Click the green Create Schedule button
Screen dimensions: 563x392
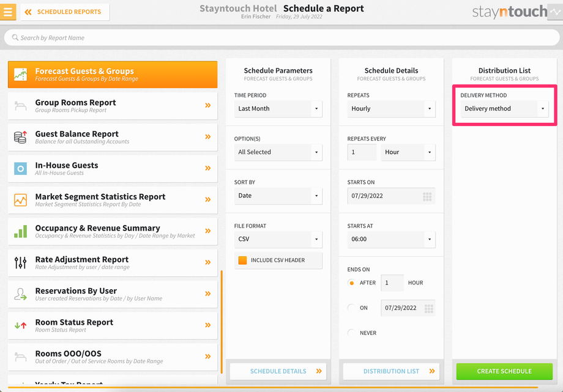[504, 371]
